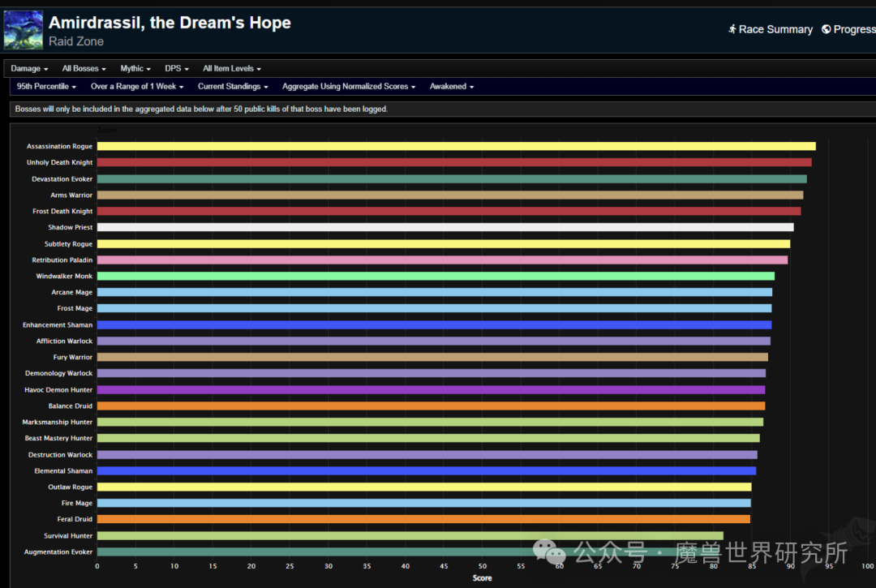Open the 95th Percentile dropdown
Image resolution: width=876 pixels, height=588 pixels.
pos(46,86)
